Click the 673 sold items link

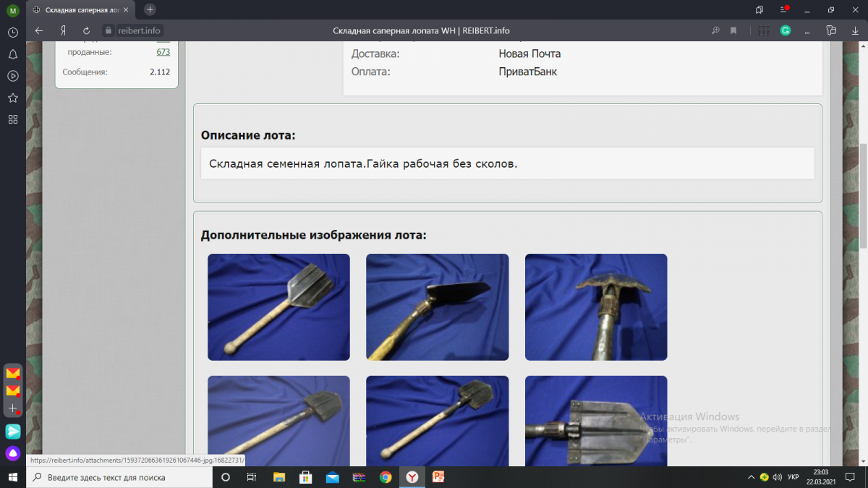163,52
